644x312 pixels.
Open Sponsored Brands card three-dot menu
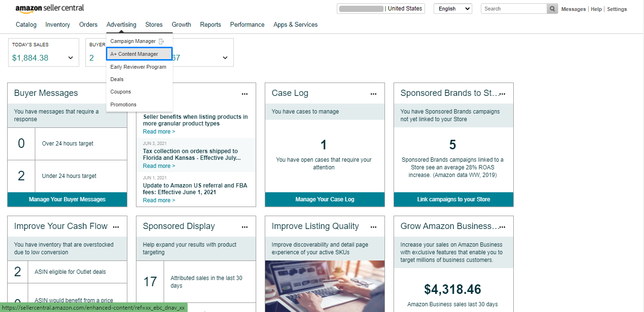pos(502,94)
